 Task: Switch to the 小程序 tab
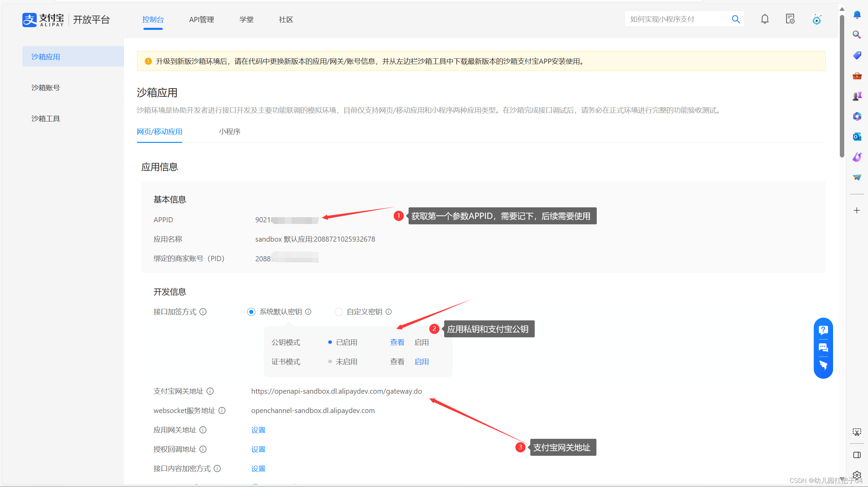click(x=230, y=132)
